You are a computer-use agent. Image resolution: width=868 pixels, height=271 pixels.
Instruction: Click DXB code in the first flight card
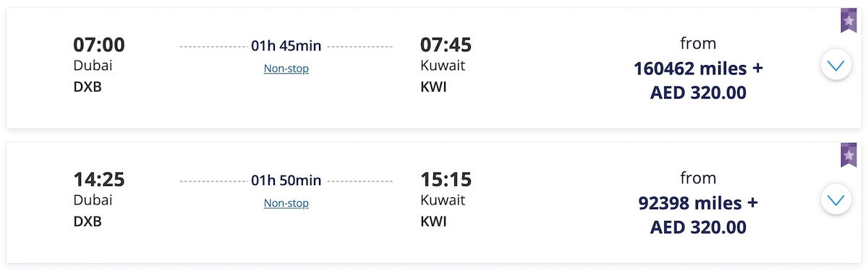[88, 87]
